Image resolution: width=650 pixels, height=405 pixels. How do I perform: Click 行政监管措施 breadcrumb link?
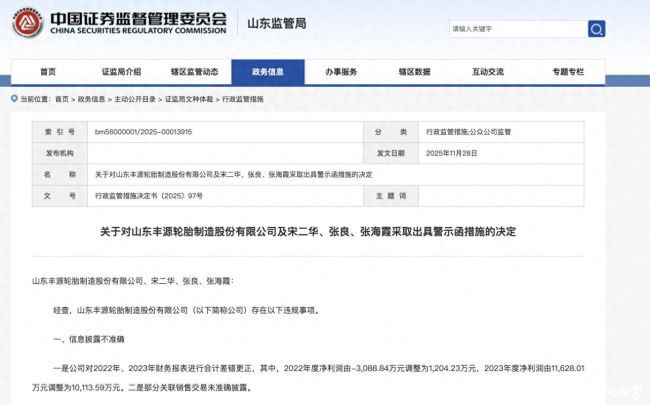(244, 99)
